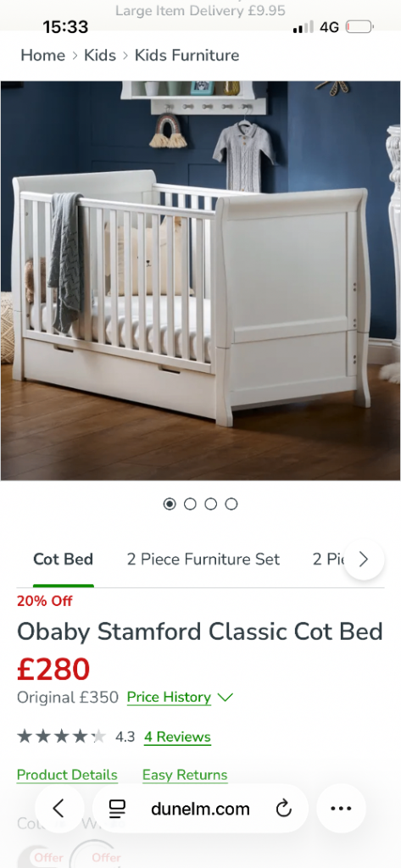The height and width of the screenshot is (868, 401).
Task: Switch to the Cot Bed tab
Action: 63,559
